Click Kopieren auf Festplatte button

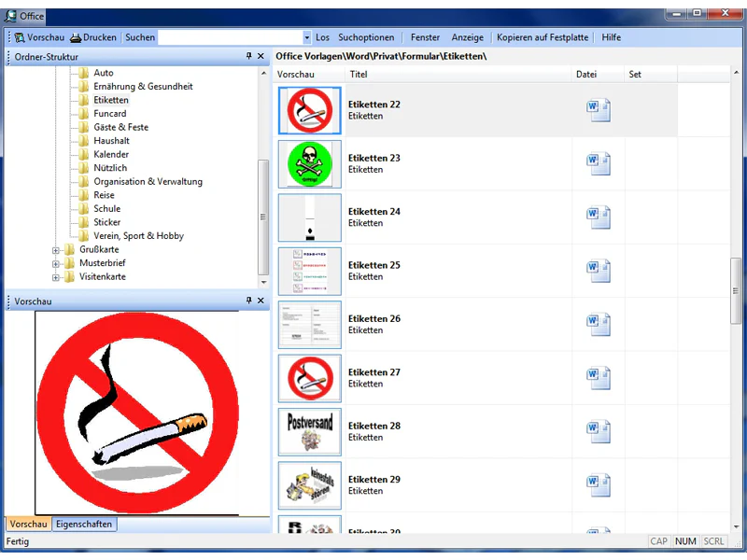point(543,37)
